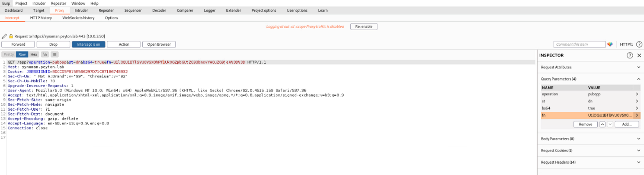Open the Project options tab
This screenshot has height=175, width=644.
coord(264,10)
